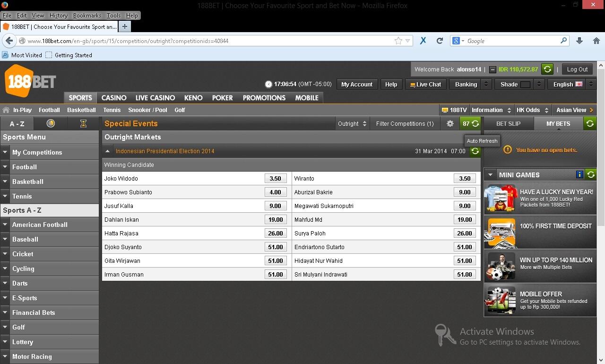Screen dimensions: 605x364
Task: Open the Mini Games info icon
Action: 579,174
